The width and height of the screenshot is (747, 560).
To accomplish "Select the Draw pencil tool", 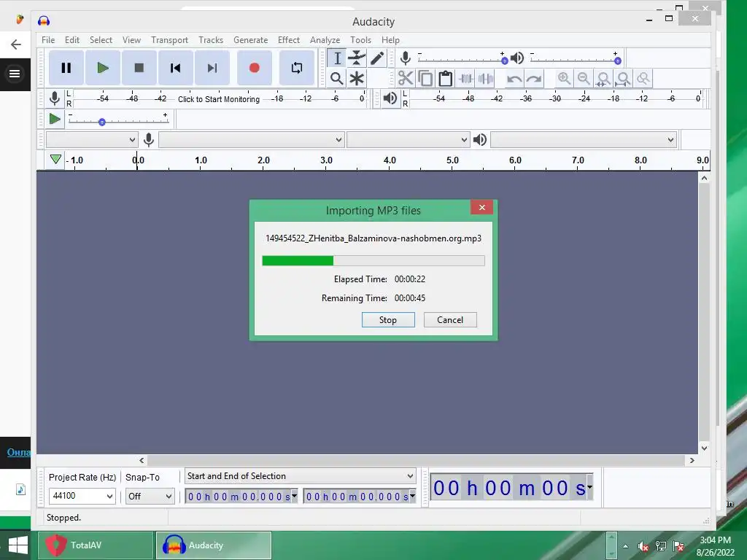I will [377, 58].
